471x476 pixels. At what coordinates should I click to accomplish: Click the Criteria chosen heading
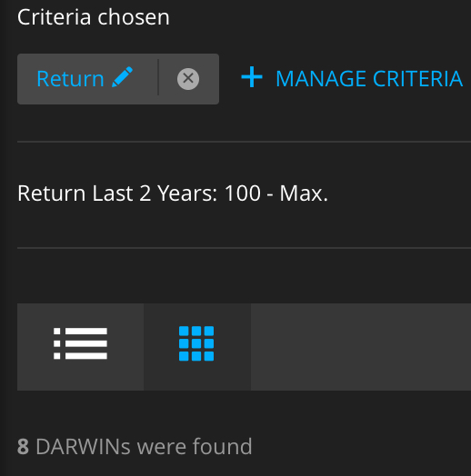pos(94,17)
